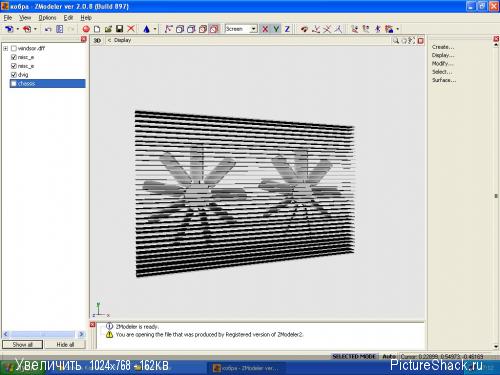Close the objects tree panel

(x=84, y=39)
